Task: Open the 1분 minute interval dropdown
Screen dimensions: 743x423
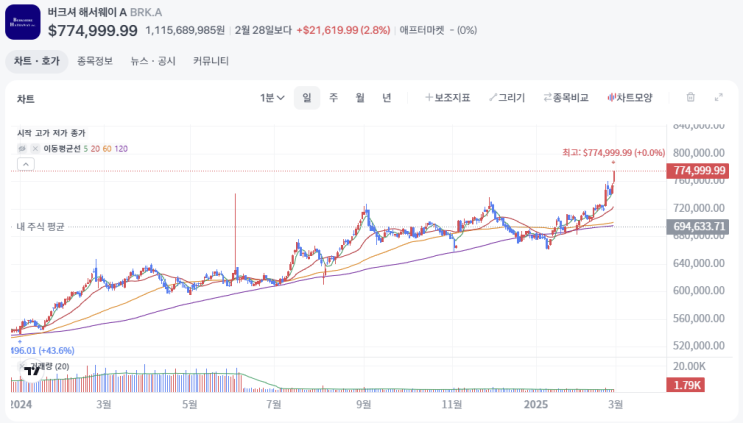Action: click(272, 98)
